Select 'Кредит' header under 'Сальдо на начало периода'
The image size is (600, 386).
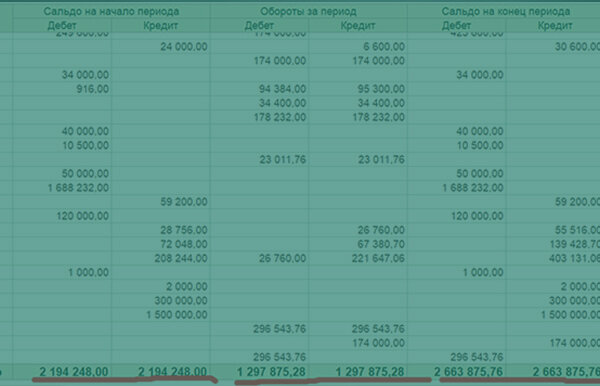(x=161, y=26)
